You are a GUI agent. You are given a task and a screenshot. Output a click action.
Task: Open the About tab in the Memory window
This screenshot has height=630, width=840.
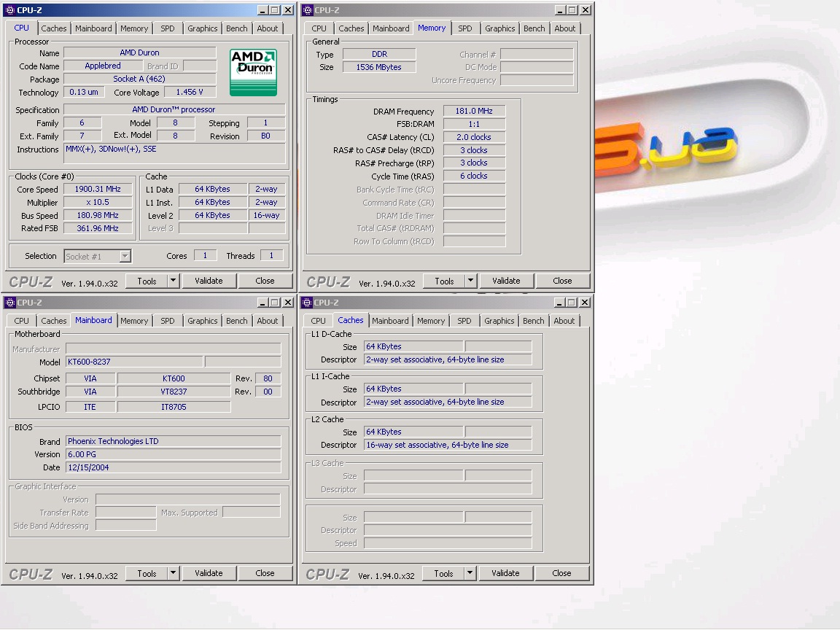[564, 28]
